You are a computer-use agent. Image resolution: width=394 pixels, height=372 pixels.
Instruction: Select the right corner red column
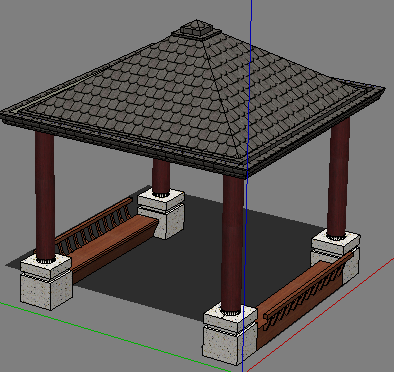pos(338,178)
